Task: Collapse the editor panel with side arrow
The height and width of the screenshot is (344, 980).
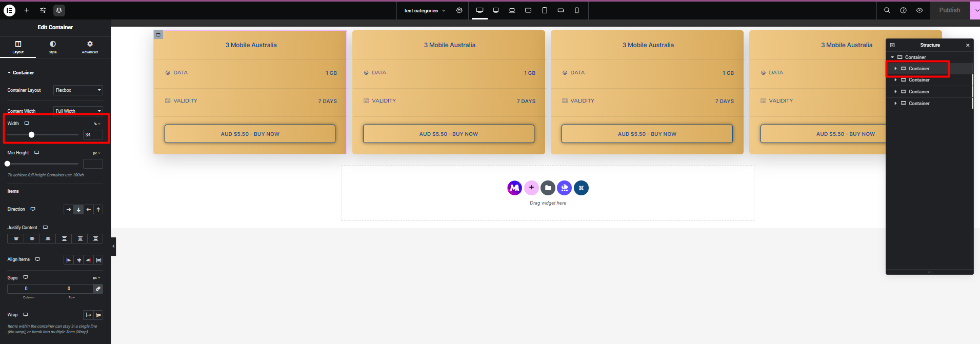Action: coord(113,247)
